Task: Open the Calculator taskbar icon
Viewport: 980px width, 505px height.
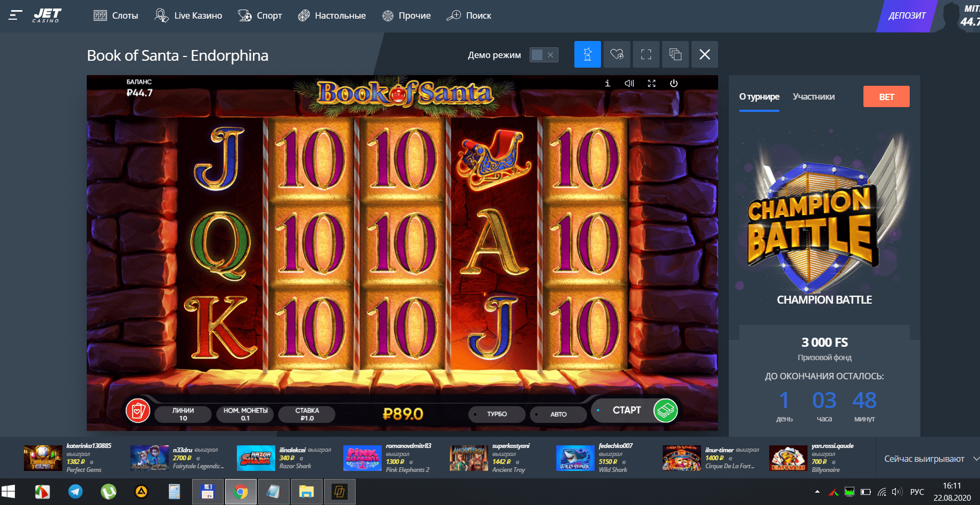Action: coord(175,492)
